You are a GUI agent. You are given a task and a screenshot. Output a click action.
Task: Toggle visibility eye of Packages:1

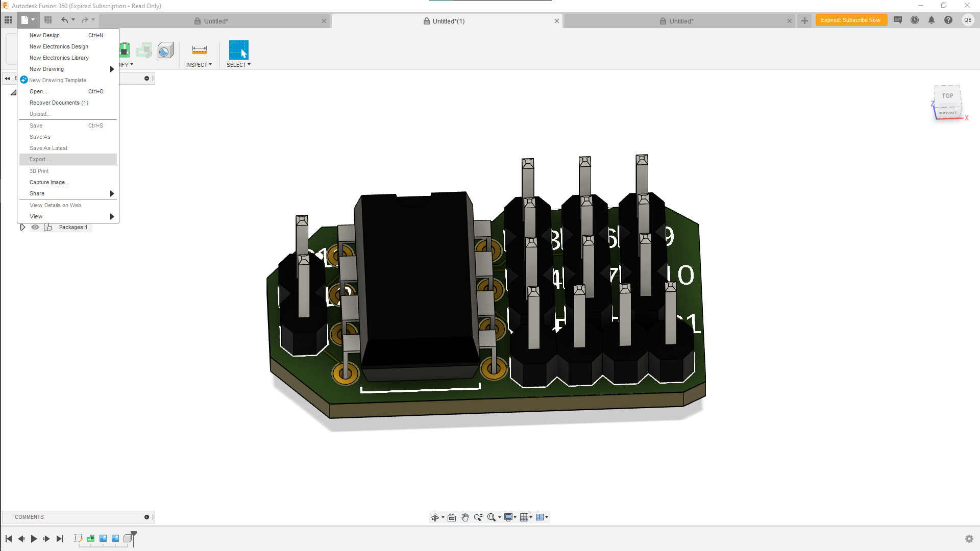point(35,227)
